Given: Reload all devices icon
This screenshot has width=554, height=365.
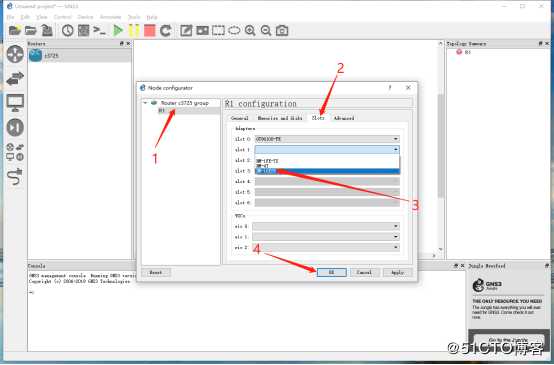Looking at the screenshot, I should 165,31.
